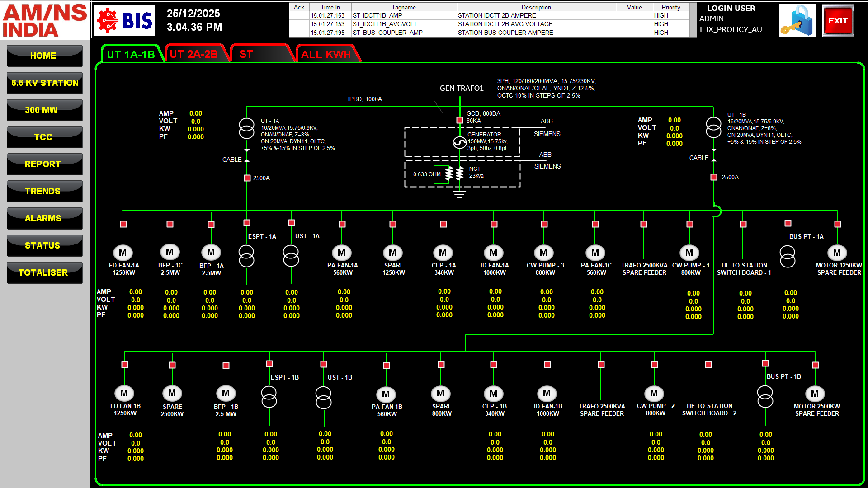The width and height of the screenshot is (868, 488).
Task: Click the BUS PT-1B transformer symbol
Action: (765, 396)
